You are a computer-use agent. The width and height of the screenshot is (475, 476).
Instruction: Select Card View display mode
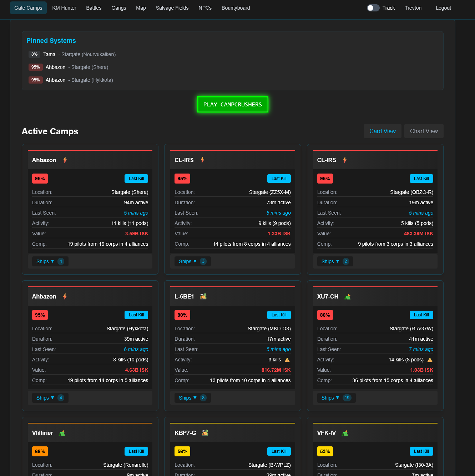point(382,131)
